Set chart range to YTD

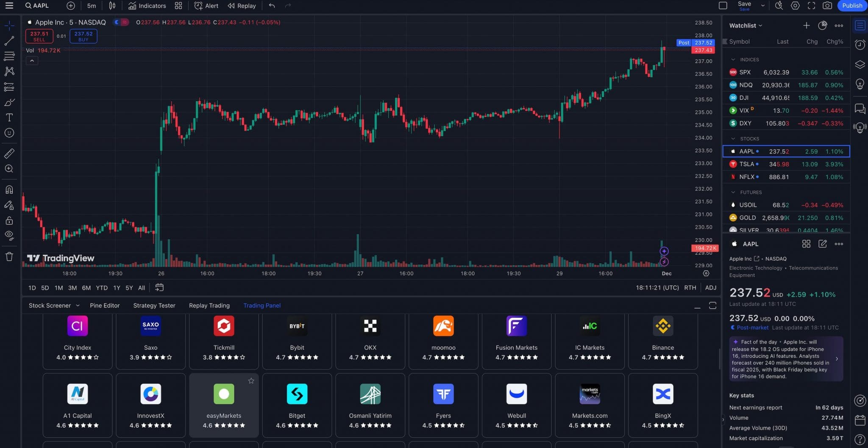(x=102, y=288)
